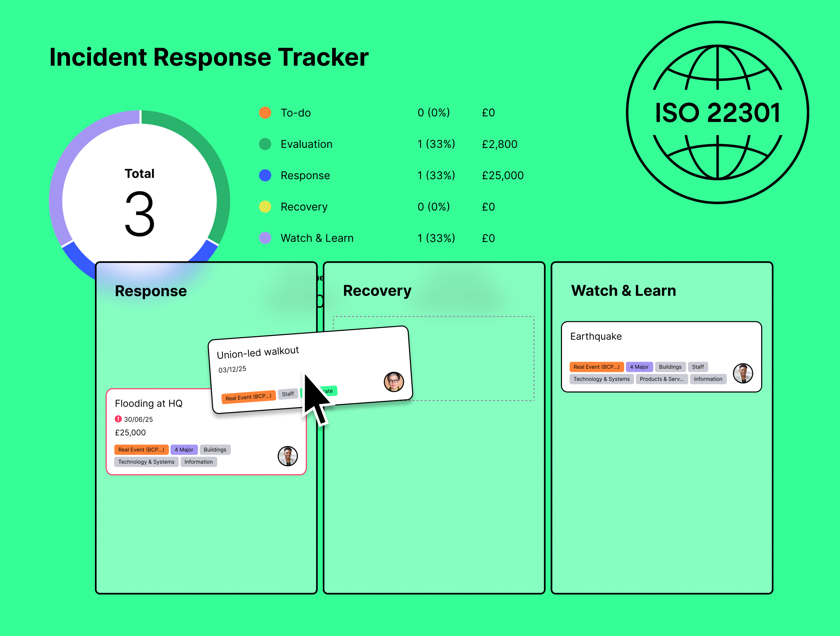Select the Watch & Learn column header
This screenshot has width=840, height=636.
point(623,291)
